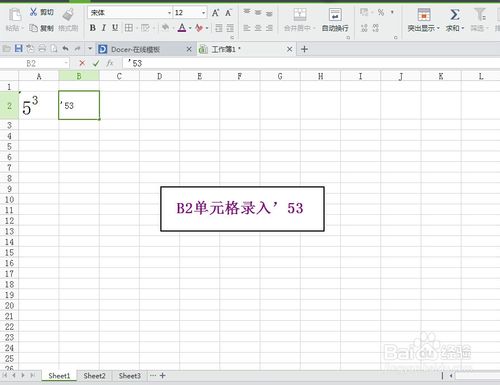This screenshot has width=500, height=385.
Task: Expand the Paste options arrow
Action: coord(23,28)
